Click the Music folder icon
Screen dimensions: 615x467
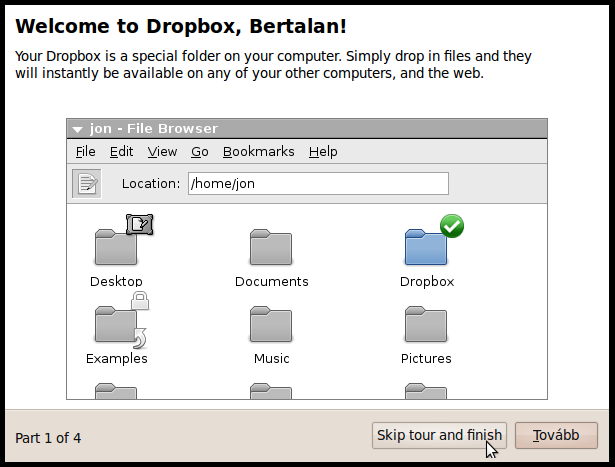point(271,324)
